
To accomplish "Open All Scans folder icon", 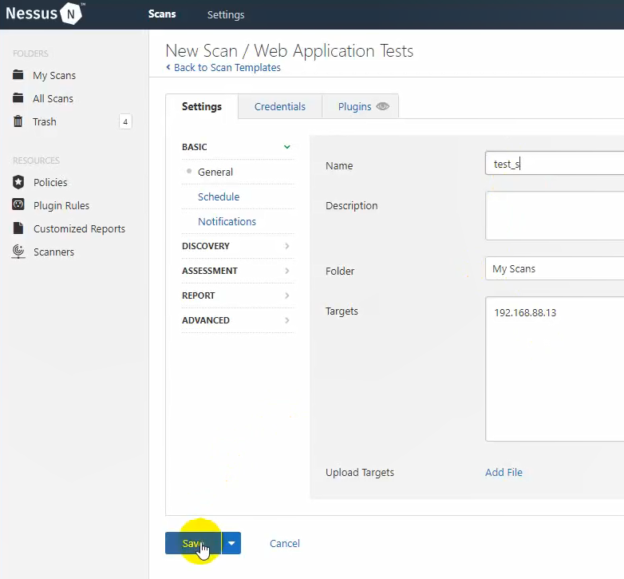I will [x=18, y=98].
